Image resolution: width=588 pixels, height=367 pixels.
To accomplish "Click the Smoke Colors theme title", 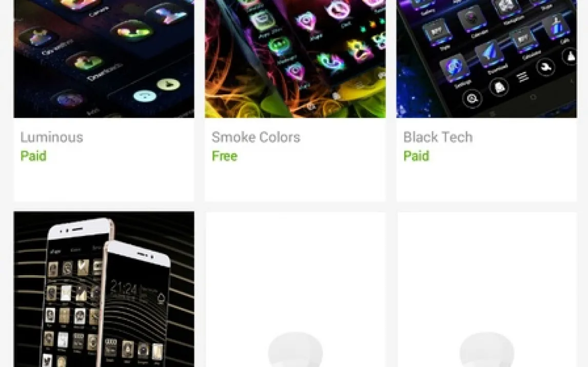I will [256, 137].
